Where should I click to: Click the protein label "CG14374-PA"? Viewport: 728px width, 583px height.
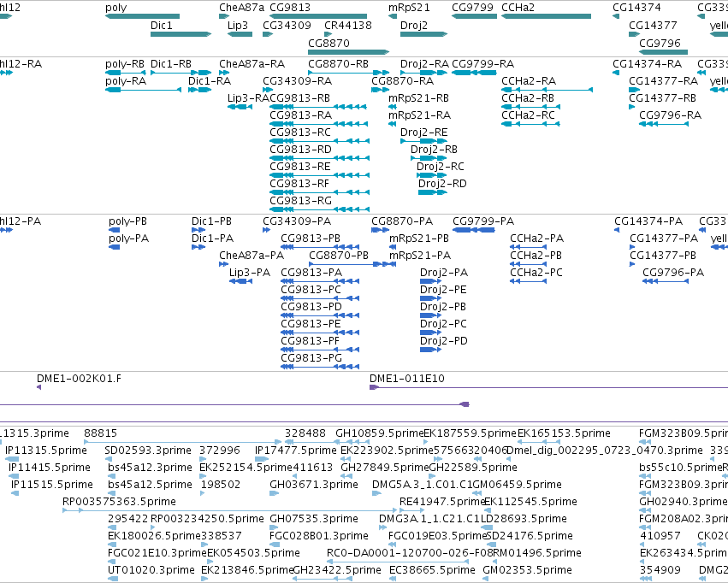[648, 221]
